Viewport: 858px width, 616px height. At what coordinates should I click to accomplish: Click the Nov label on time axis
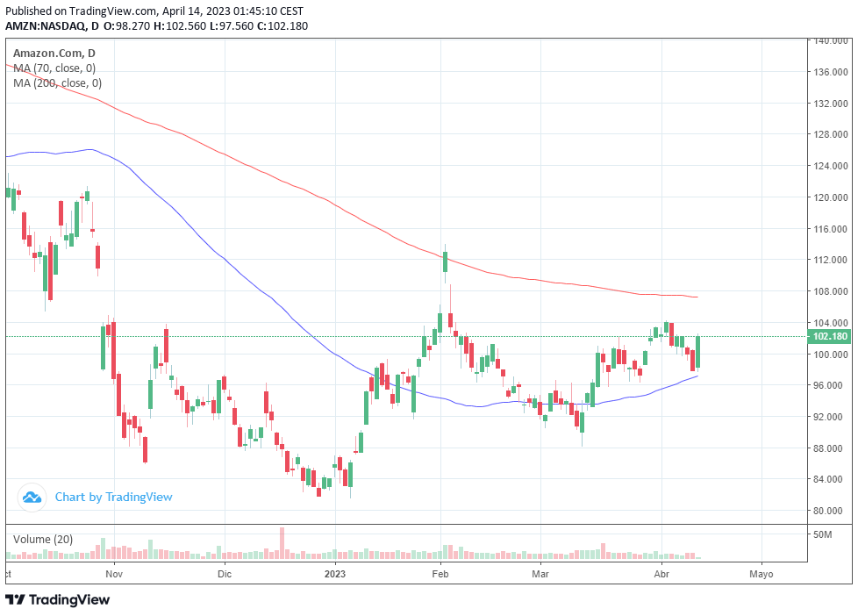(x=114, y=574)
